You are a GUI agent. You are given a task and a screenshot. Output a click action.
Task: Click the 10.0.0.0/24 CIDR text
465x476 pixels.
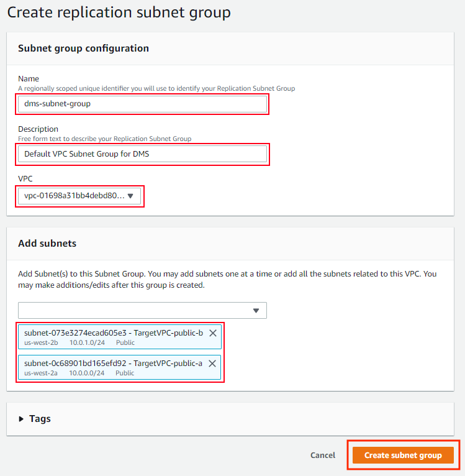coord(86,373)
